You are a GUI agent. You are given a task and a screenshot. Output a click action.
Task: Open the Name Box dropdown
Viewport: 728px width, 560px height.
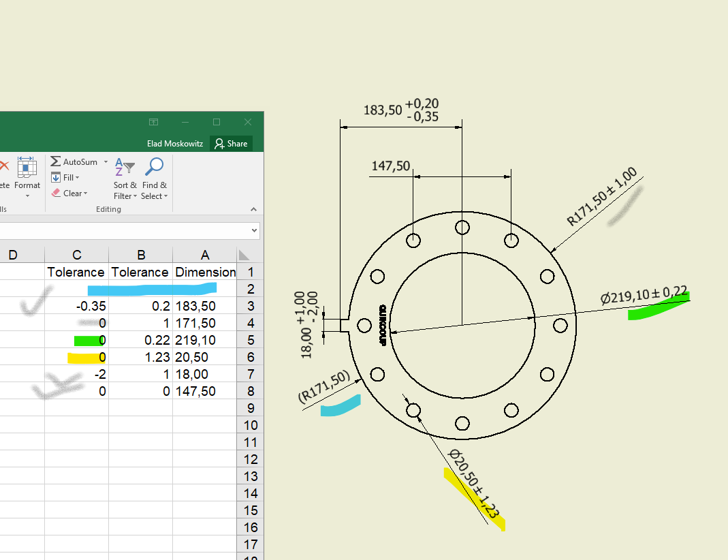point(255,231)
